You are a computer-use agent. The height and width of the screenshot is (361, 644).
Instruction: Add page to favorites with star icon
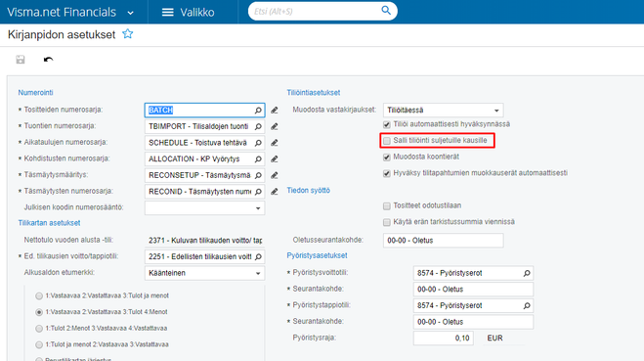click(x=128, y=34)
